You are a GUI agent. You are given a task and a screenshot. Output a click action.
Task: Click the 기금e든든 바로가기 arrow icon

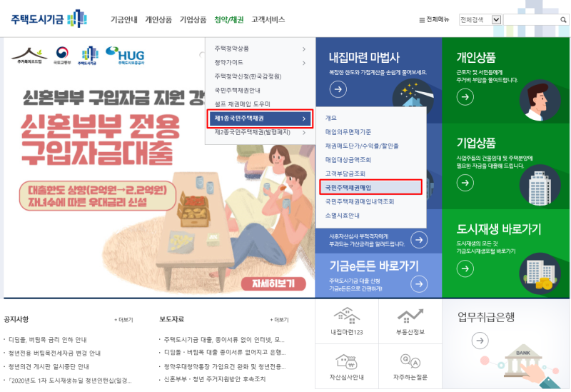419,283
